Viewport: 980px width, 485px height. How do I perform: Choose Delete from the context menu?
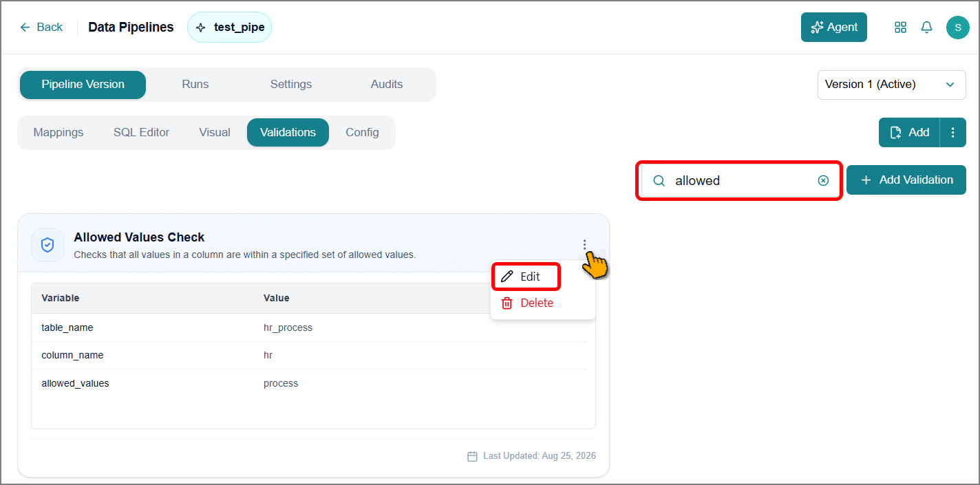pos(527,303)
